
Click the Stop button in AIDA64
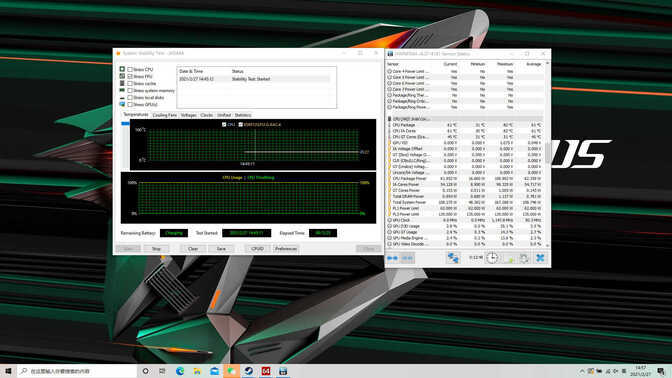(x=156, y=249)
